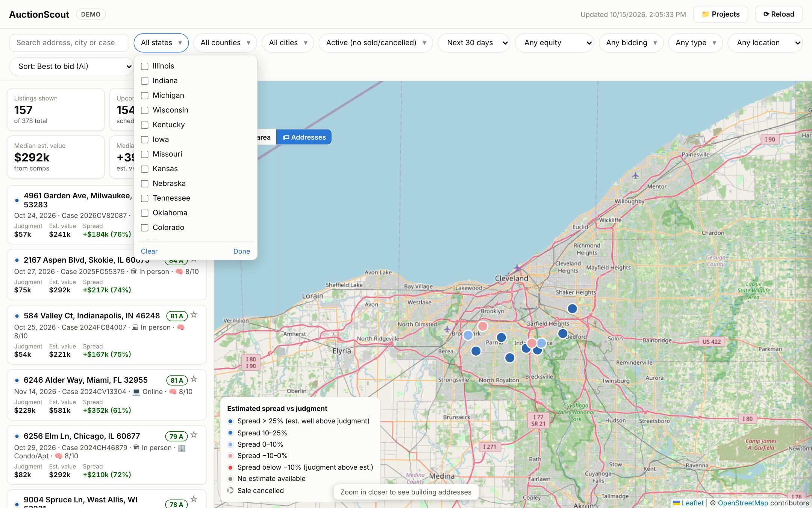This screenshot has width=812, height=508.
Task: Open the Projects button
Action: [721, 14]
